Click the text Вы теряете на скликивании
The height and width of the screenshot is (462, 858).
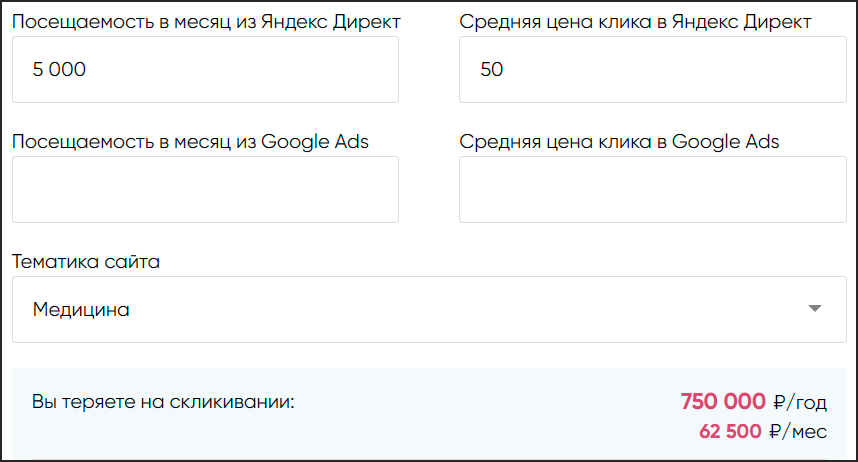click(163, 402)
